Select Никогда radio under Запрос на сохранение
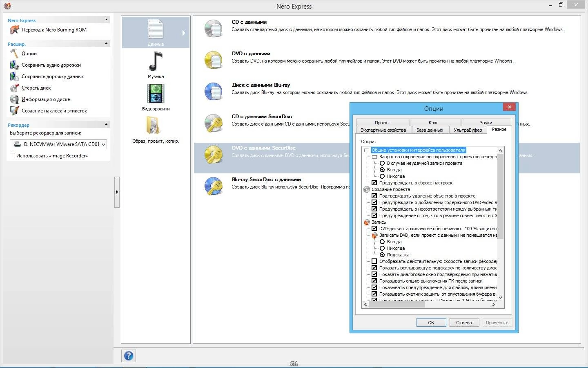The width and height of the screenshot is (588, 368). point(382,176)
